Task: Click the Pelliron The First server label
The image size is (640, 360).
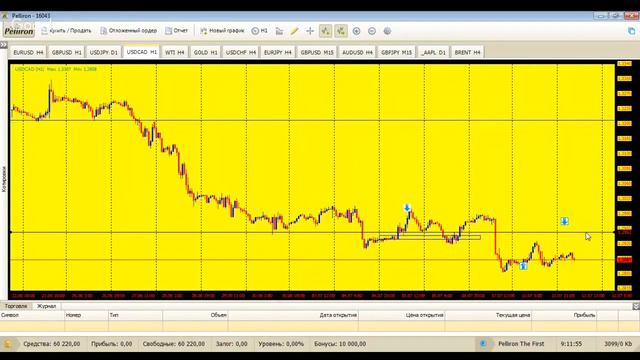Action: (x=521, y=344)
